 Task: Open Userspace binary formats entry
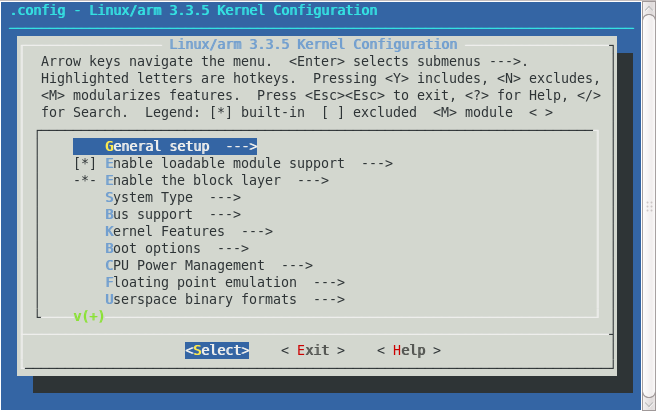[x=225, y=299]
